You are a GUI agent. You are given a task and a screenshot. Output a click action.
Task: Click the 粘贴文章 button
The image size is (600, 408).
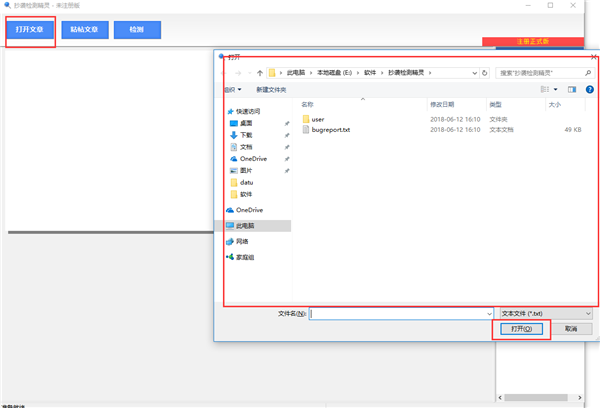tap(84, 30)
